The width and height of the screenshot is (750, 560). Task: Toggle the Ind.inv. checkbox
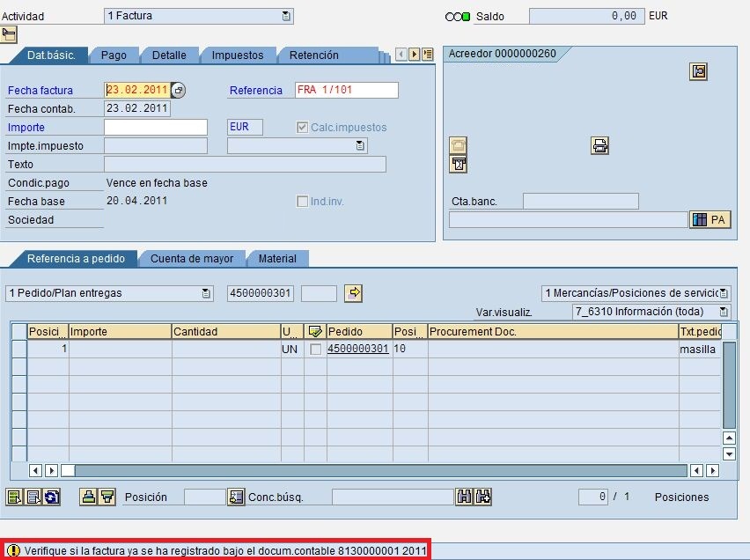point(302,202)
